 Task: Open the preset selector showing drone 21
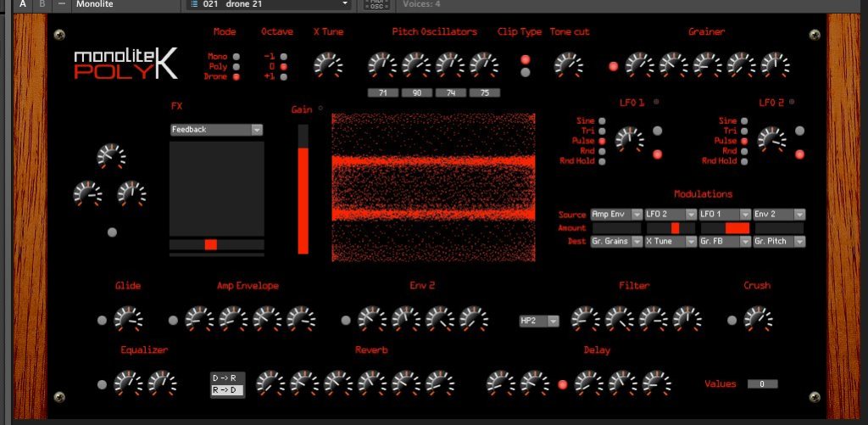268,4
